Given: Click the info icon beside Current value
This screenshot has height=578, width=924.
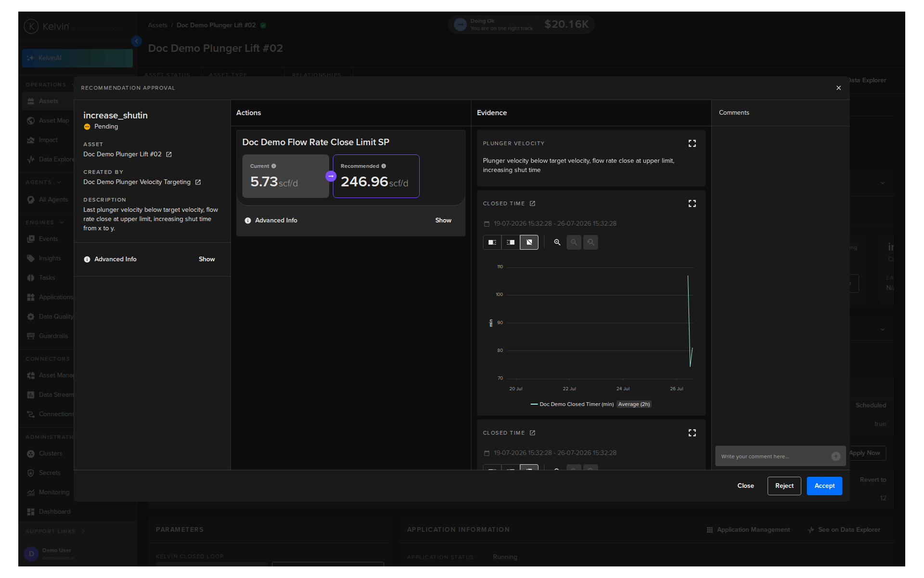Looking at the screenshot, I should pyautogui.click(x=274, y=166).
